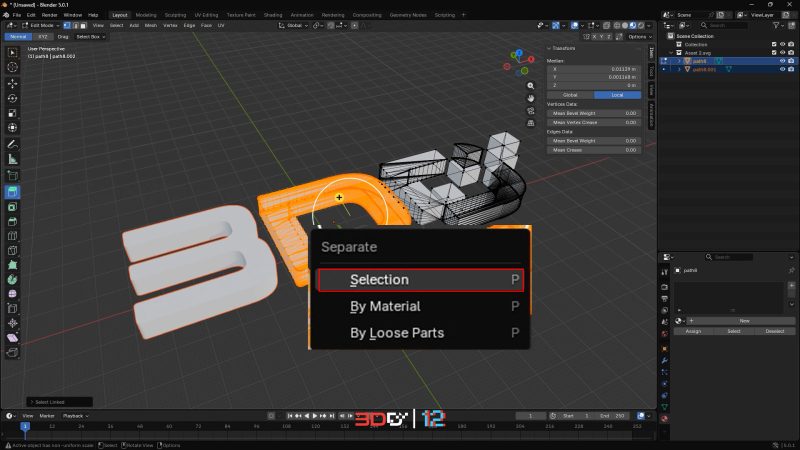Expand the path8 item in the outliner

pos(679,61)
